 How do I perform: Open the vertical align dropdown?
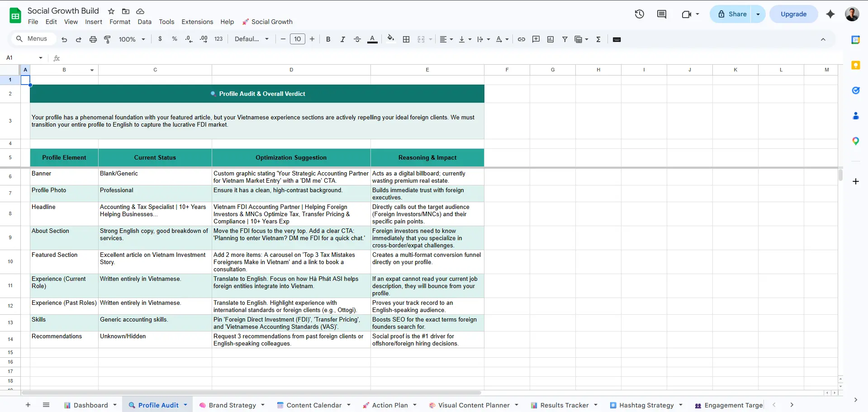(465, 39)
